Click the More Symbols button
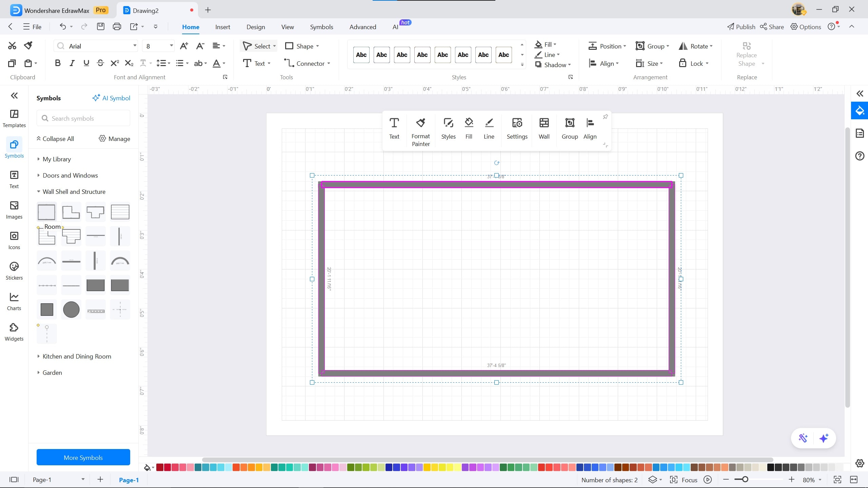The width and height of the screenshot is (868, 488). pos(83,457)
